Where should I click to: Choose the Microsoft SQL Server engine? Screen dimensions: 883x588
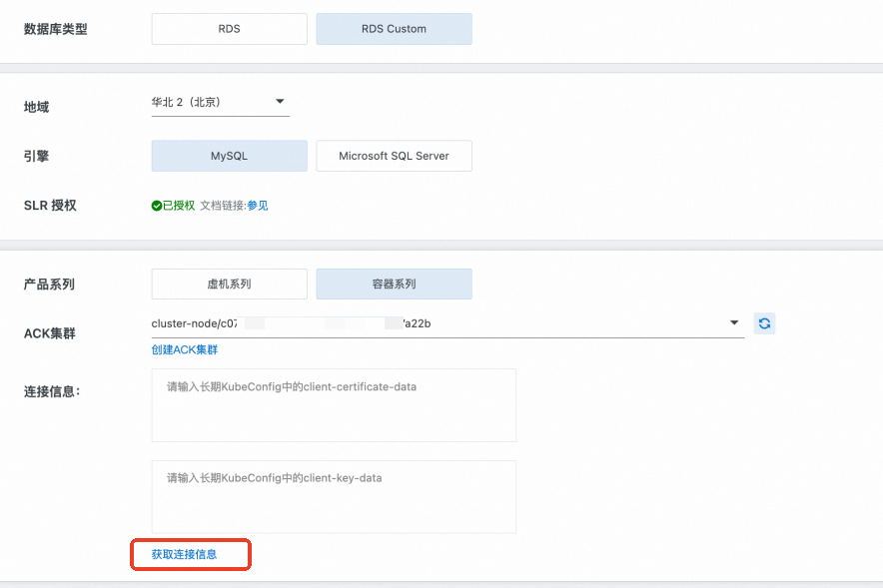394,156
